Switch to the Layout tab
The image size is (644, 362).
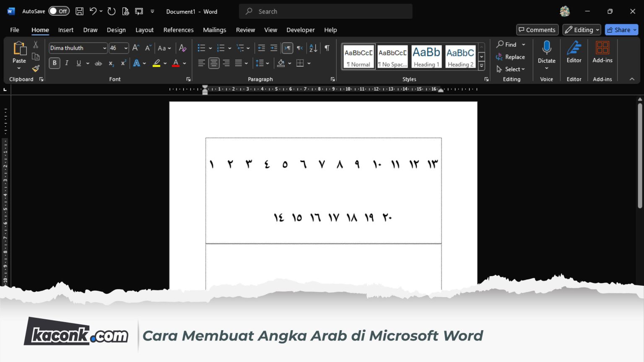click(x=144, y=30)
